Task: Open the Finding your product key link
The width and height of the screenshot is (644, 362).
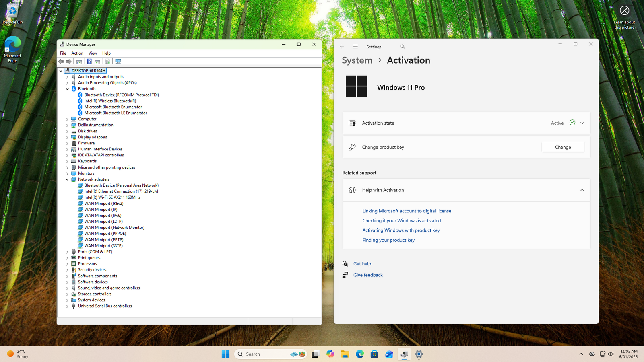Action: [388, 240]
